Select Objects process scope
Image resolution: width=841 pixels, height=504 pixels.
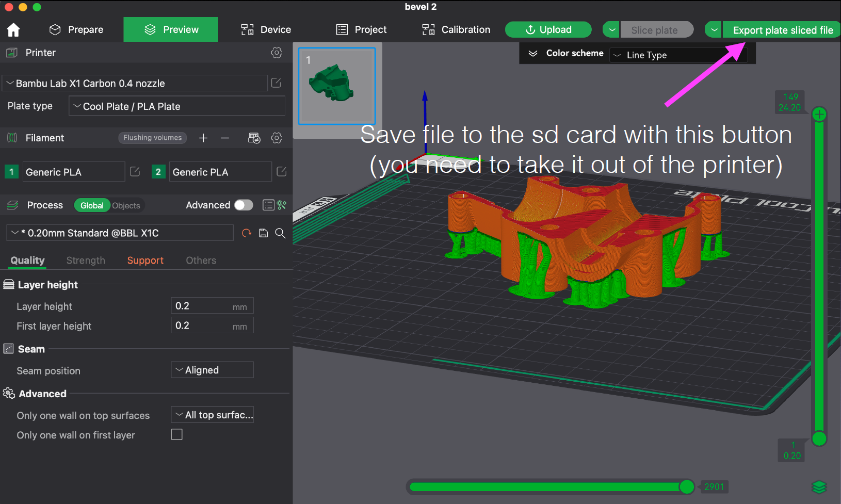[x=126, y=205]
